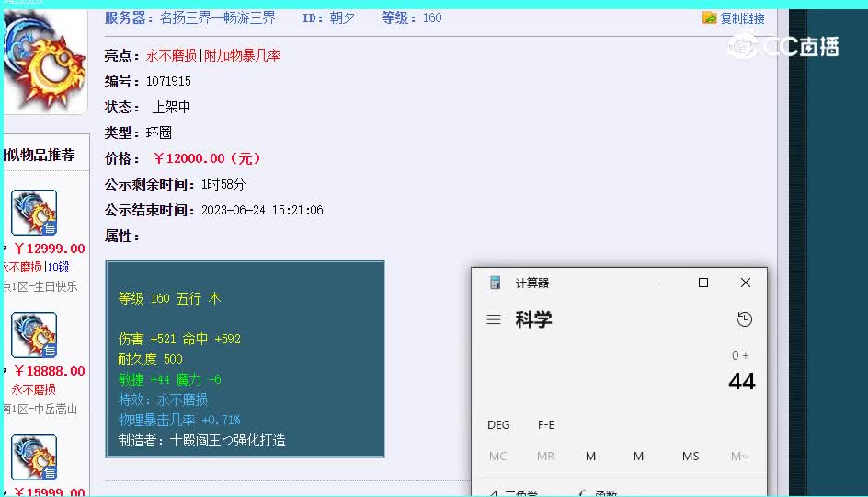Screen dimensions: 868x497
Task: Click the end time 2023-06-24 15:21:06
Action: pos(262,210)
